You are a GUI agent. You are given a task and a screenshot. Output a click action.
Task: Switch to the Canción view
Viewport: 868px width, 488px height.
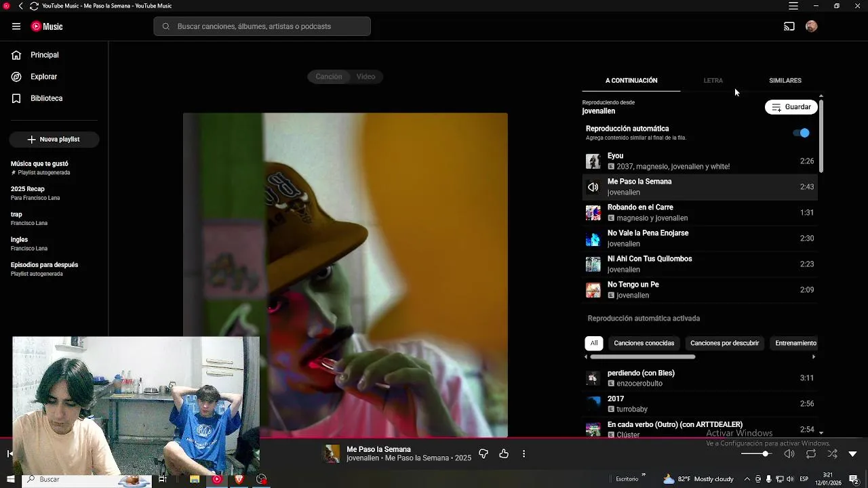click(x=329, y=77)
